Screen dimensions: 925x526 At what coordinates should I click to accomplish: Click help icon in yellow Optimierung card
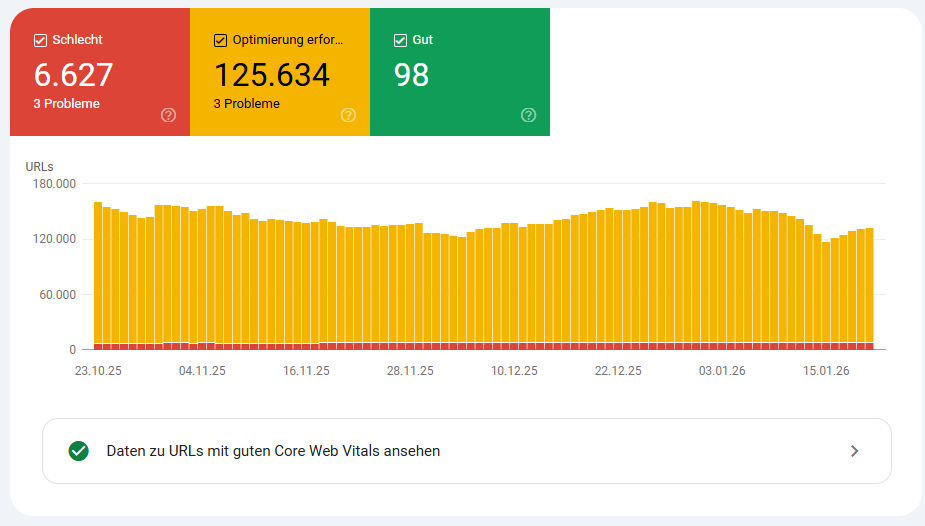coord(348,115)
